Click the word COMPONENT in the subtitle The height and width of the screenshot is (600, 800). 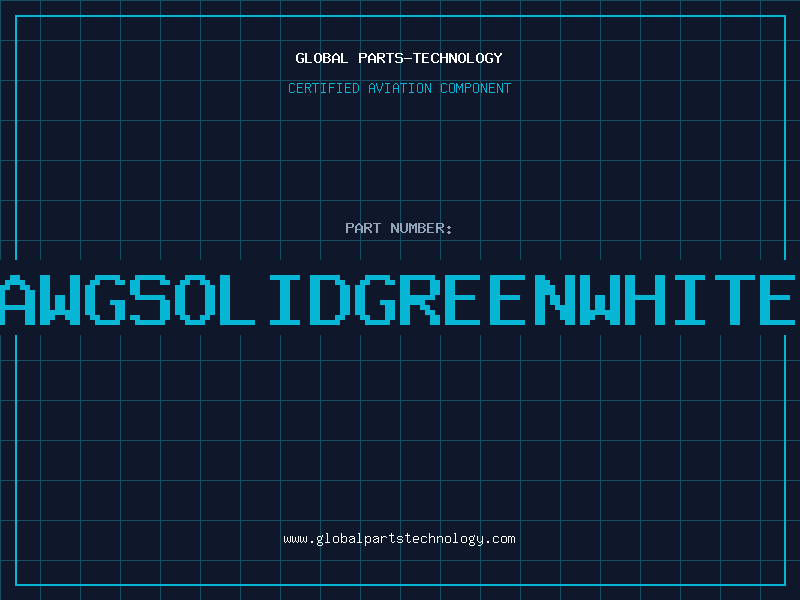tap(476, 88)
